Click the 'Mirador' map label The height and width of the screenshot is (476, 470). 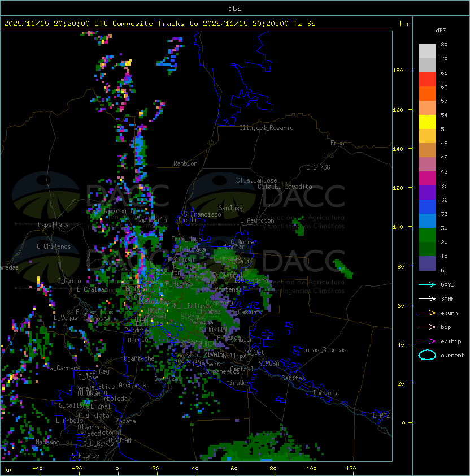(238, 383)
